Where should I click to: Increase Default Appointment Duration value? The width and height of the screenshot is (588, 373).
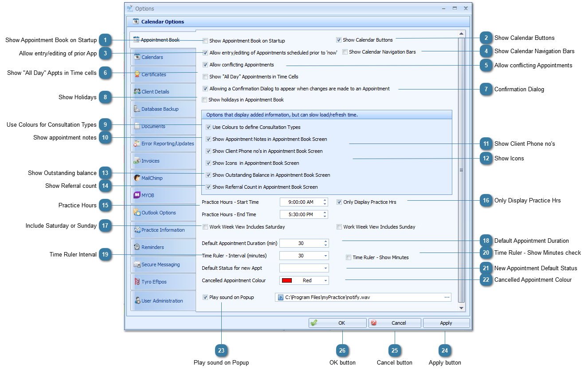tap(325, 241)
